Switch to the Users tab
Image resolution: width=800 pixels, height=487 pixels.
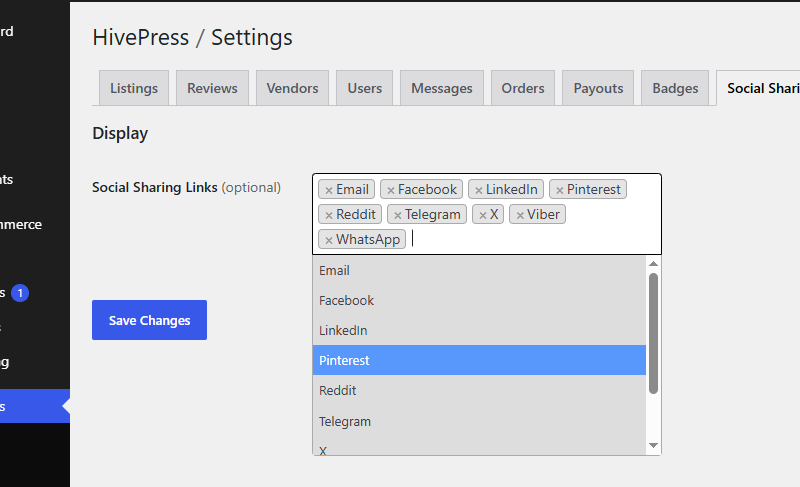click(364, 88)
